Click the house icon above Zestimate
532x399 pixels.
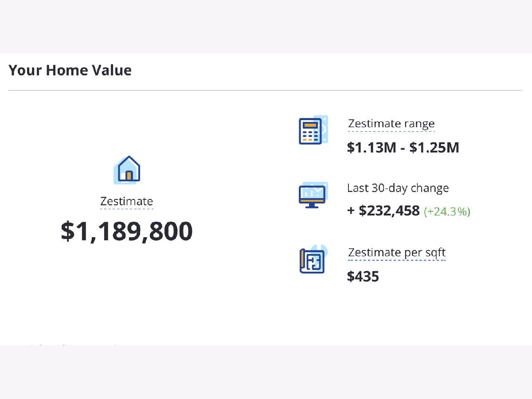[x=127, y=169]
